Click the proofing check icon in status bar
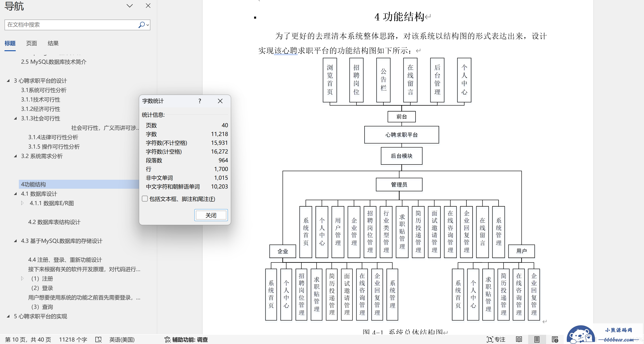 [99, 340]
